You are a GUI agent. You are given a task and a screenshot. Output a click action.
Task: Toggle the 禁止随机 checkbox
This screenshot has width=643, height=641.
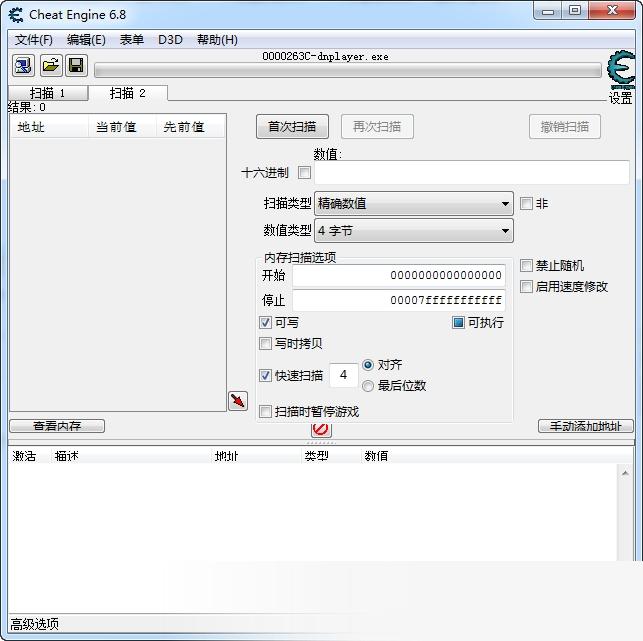click(x=526, y=265)
